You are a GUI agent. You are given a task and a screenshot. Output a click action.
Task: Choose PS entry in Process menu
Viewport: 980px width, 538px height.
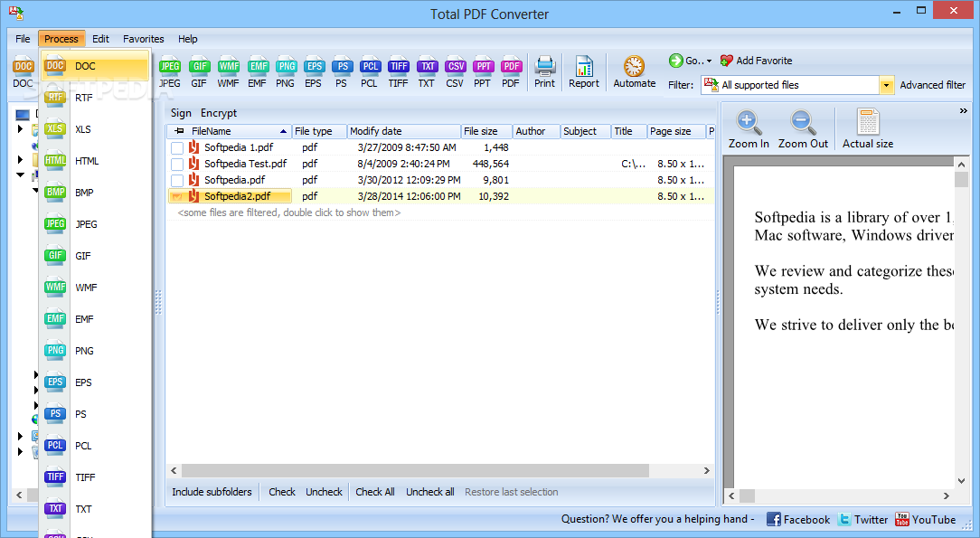tap(95, 413)
